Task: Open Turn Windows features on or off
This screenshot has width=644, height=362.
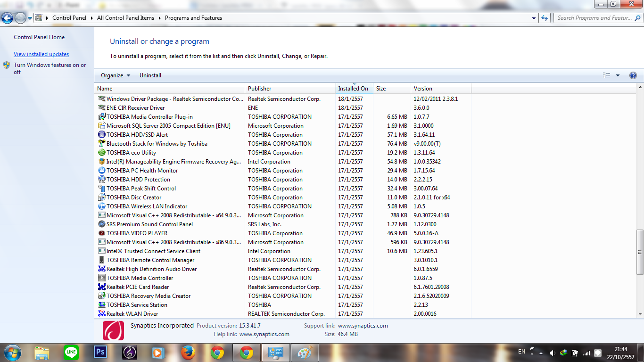Action: pos(50,68)
